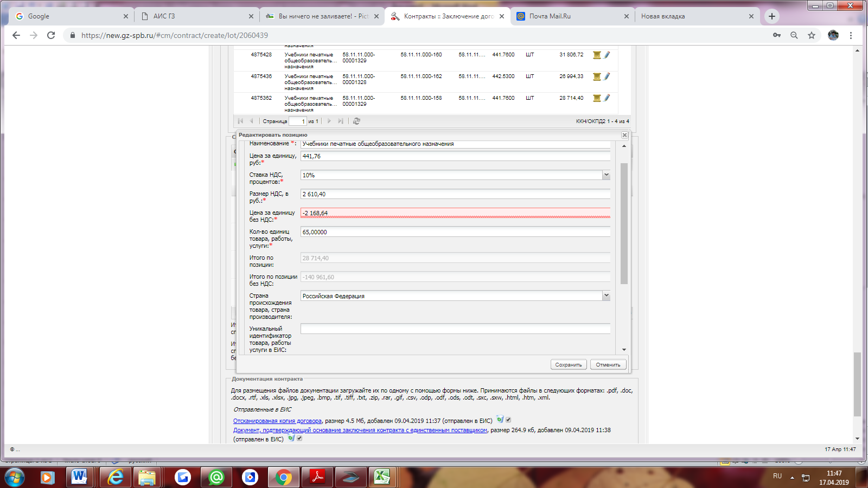Expand the country of origin dropdown

point(606,296)
